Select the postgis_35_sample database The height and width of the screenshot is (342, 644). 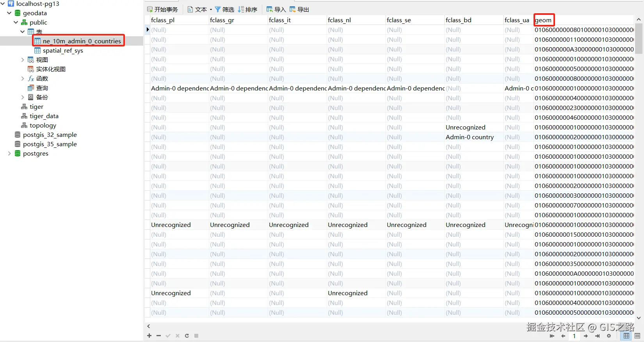click(x=50, y=144)
